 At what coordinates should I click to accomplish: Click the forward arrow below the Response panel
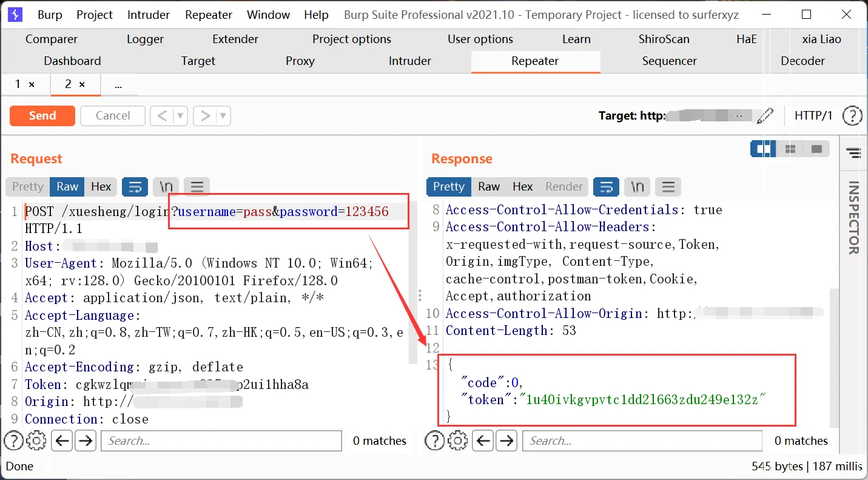tap(506, 441)
